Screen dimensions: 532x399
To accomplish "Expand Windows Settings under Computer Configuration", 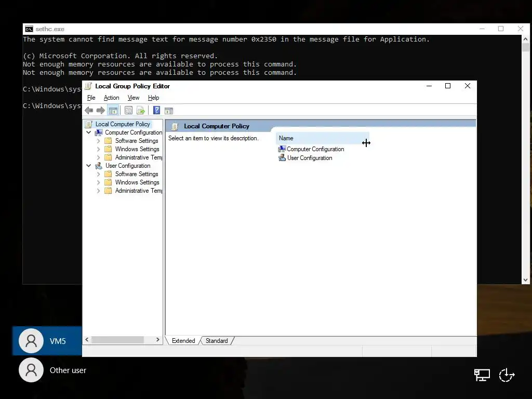I will tap(98, 149).
